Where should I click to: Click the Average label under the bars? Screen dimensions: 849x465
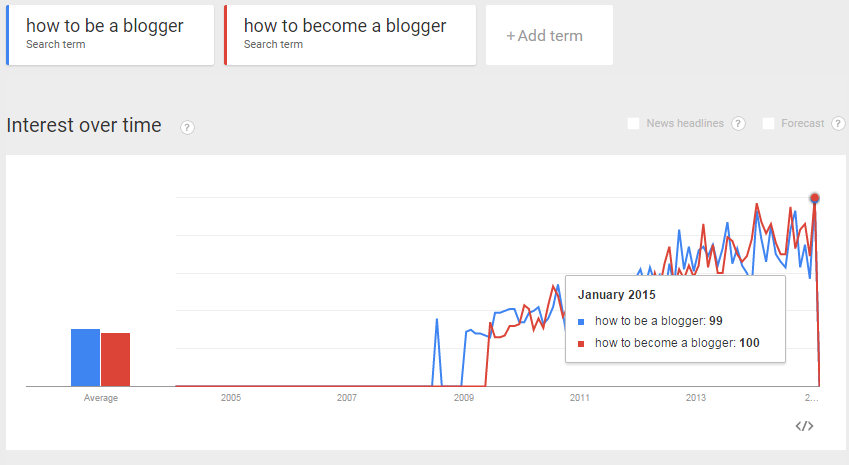(x=101, y=398)
